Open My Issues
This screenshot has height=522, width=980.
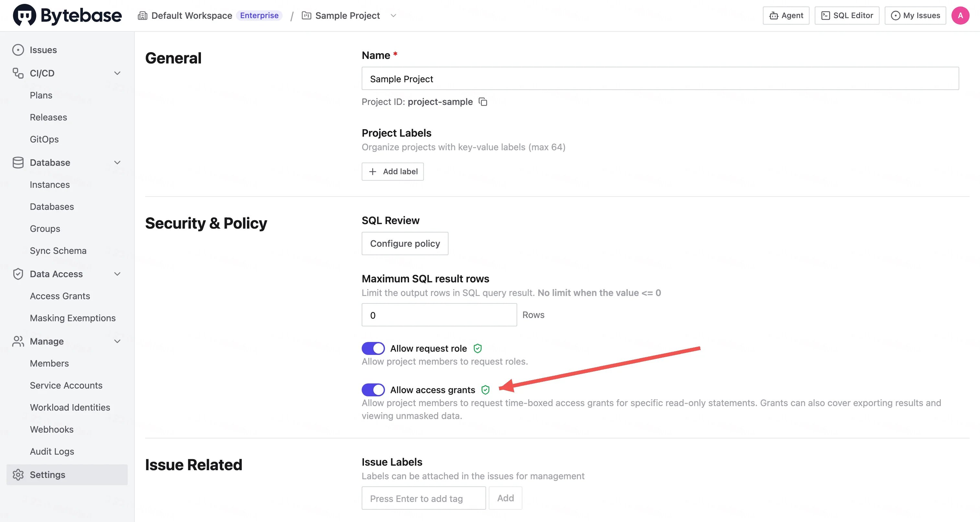[915, 16]
